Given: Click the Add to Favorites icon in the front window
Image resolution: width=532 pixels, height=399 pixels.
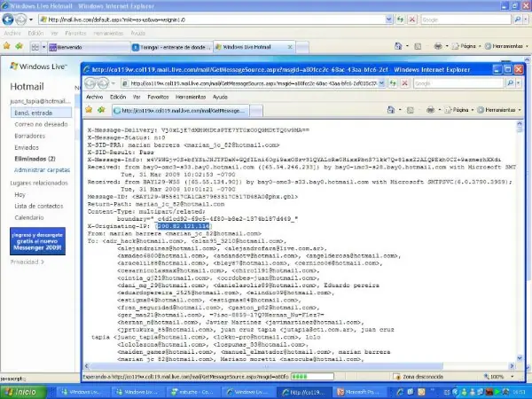Looking at the screenshot, I should (101, 110).
